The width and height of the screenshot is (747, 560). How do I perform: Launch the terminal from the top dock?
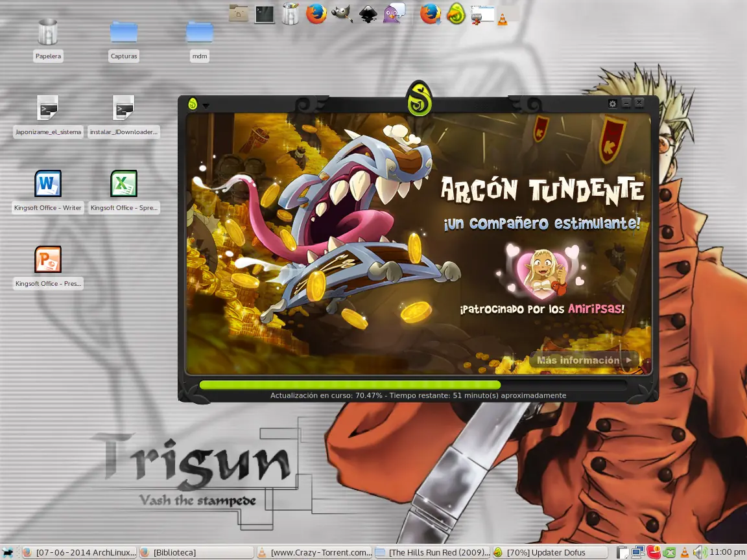click(265, 14)
